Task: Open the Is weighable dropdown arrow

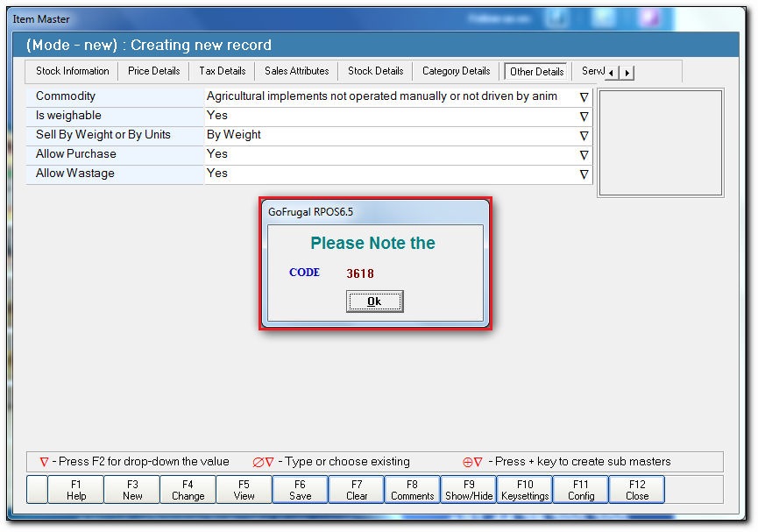Action: point(584,117)
